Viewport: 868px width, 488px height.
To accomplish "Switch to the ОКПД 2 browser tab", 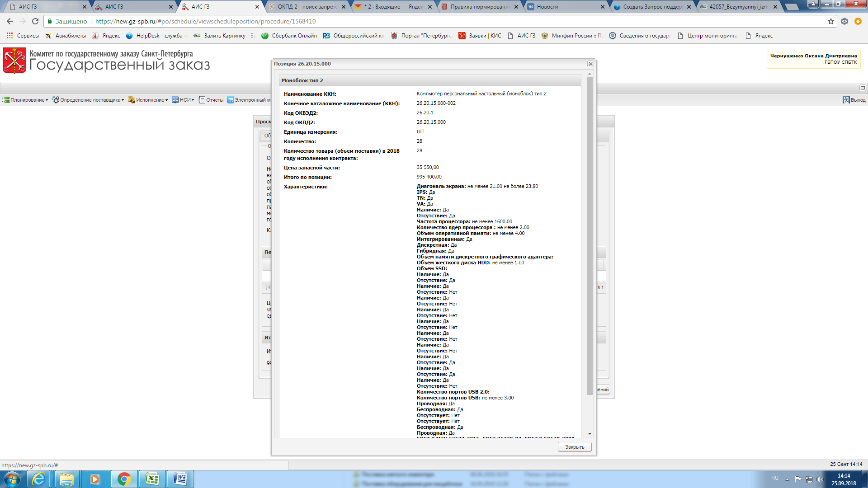I will pos(307,7).
